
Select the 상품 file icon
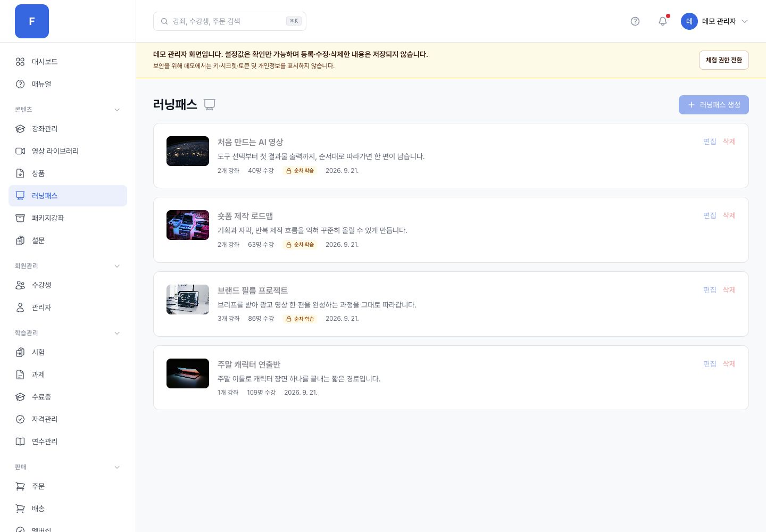click(20, 173)
